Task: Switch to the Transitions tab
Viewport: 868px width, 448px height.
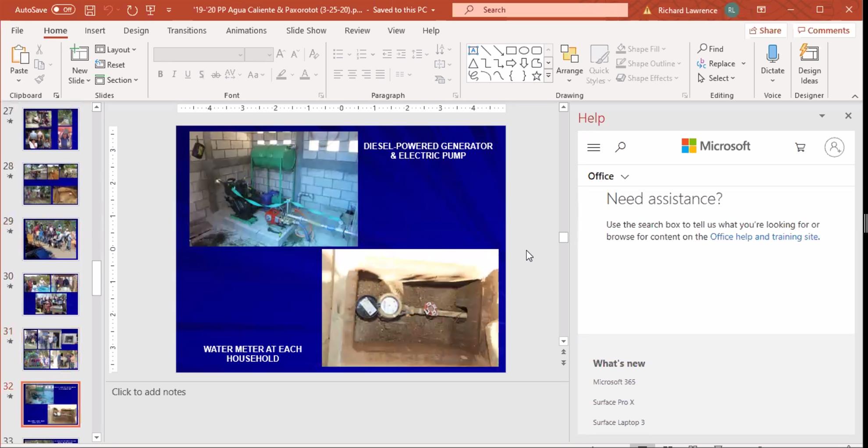Action: (186, 31)
